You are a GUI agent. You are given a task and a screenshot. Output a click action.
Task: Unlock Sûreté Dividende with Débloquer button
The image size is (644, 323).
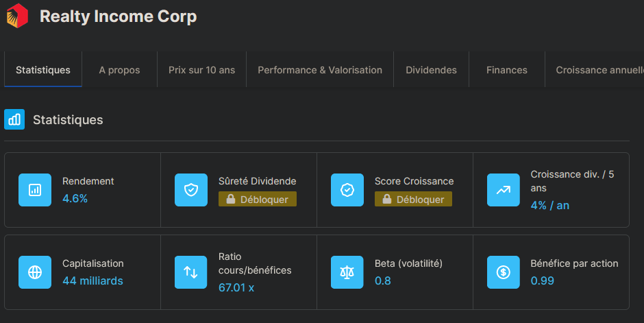(x=258, y=200)
